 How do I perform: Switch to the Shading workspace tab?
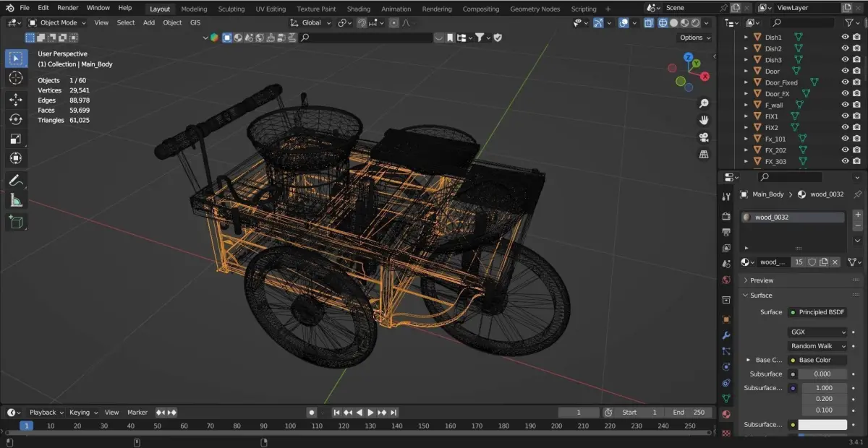pos(359,9)
